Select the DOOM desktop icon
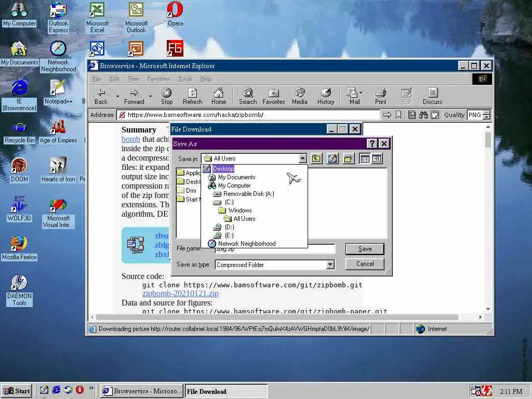532x399 pixels. click(19, 170)
